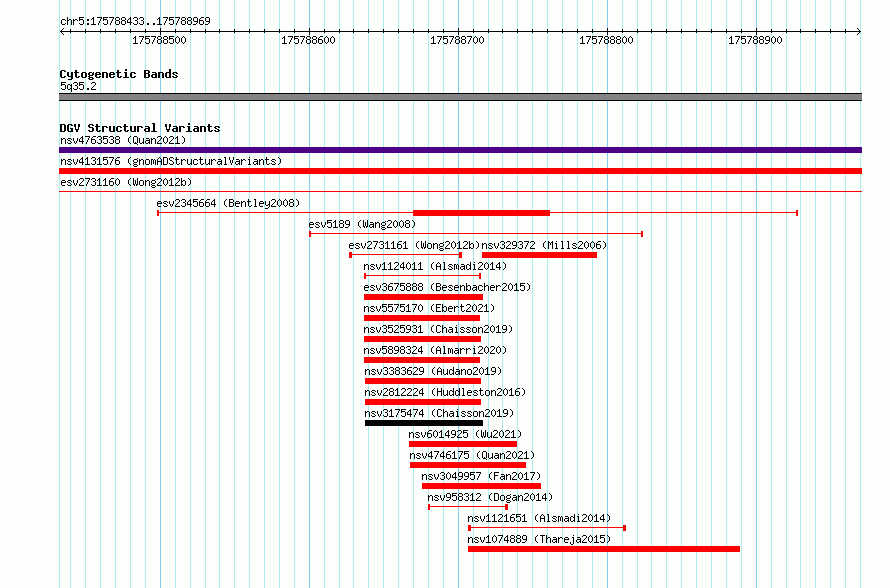The image size is (890, 588).
Task: Click the right arrow end of the ruler
Action: coord(859,32)
